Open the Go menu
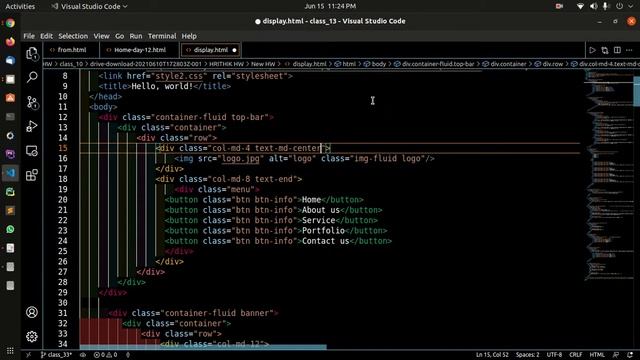The width and height of the screenshot is (640, 360). click(x=120, y=36)
